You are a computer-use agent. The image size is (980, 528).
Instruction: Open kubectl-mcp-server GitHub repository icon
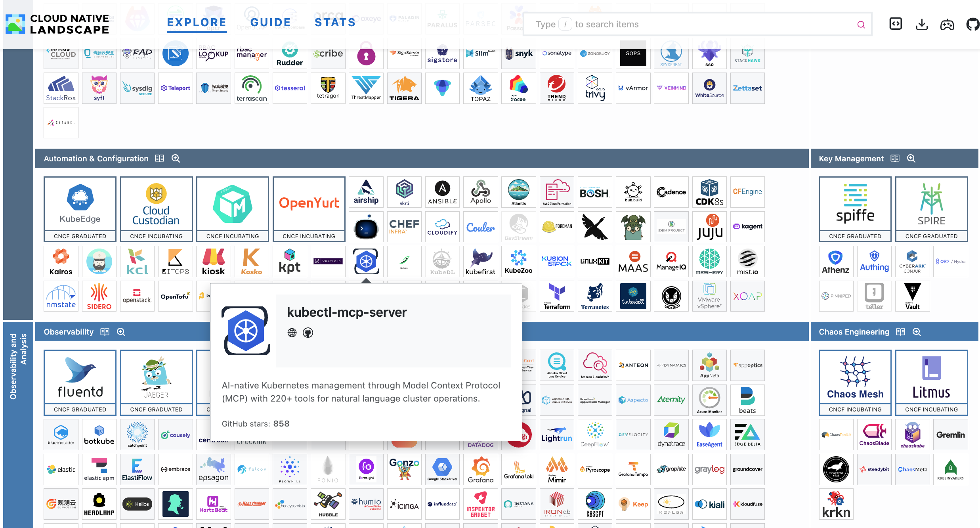pyautogui.click(x=308, y=333)
